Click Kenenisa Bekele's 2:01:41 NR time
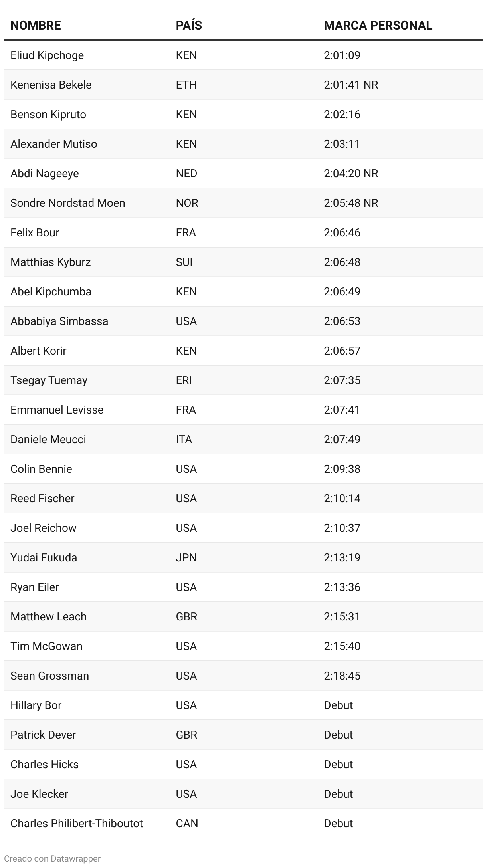Image resolution: width=487 pixels, height=868 pixels. (351, 85)
